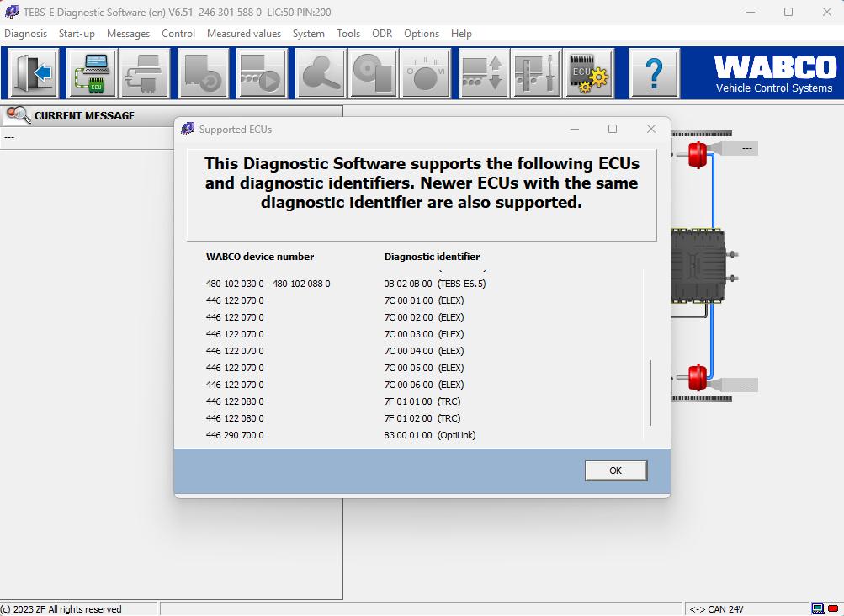The width and height of the screenshot is (844, 616).
Task: Open the Diagnosis menu
Action: pos(25,34)
